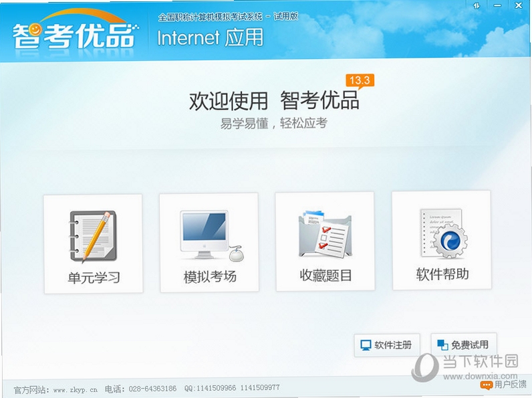Open the 收藏题目 folder checklist icon
Viewport: 532px width, 398px height.
click(325, 235)
